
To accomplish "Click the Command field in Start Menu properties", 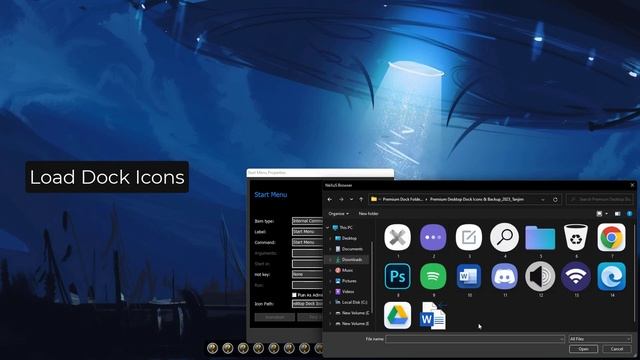I will click(x=307, y=242).
